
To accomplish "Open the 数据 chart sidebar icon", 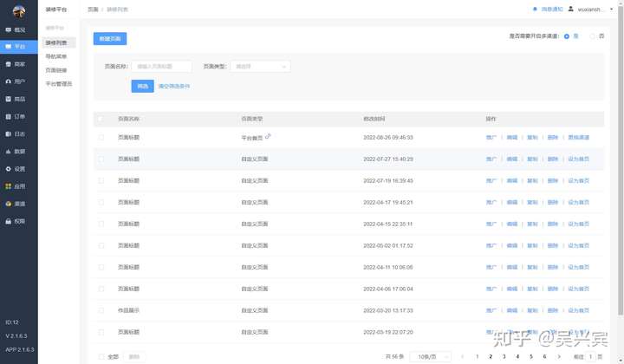I will 9,152.
